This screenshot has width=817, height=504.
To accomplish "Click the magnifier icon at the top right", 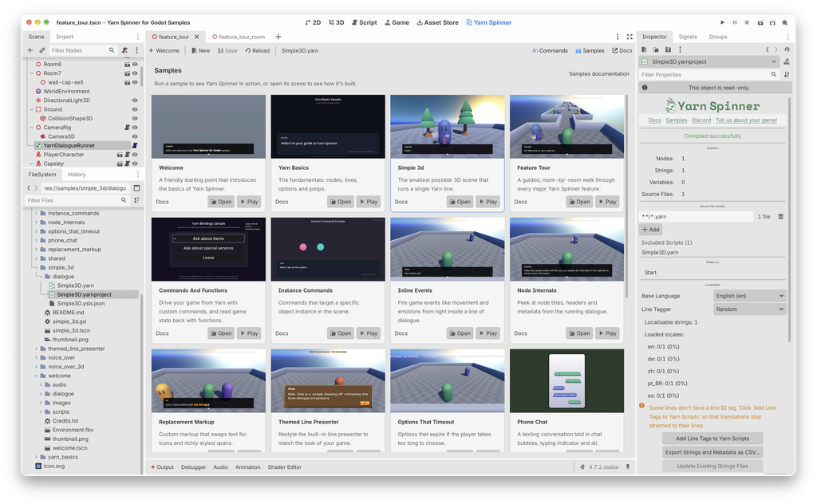I will coord(785,22).
